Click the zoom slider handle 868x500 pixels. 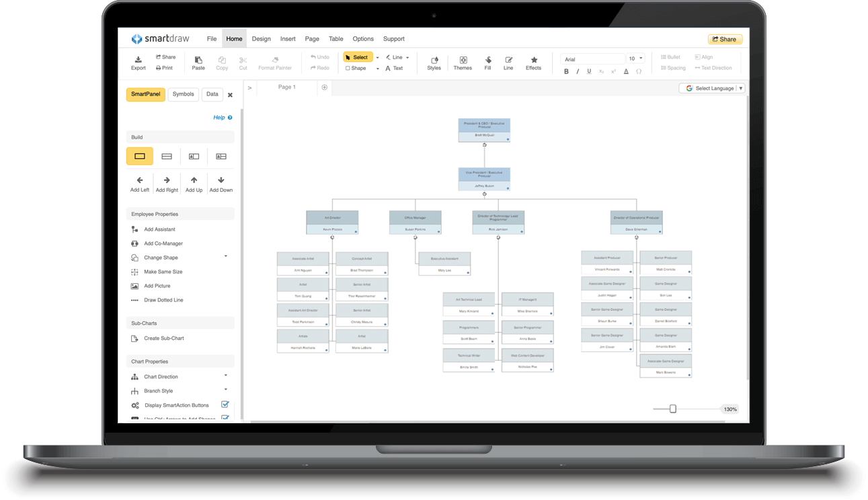coord(672,408)
